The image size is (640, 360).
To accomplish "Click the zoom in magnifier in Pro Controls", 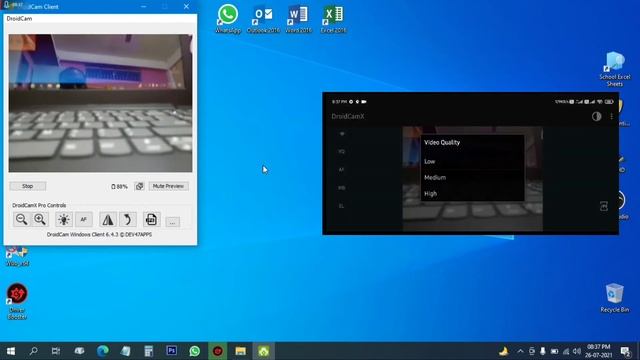I will point(40,220).
